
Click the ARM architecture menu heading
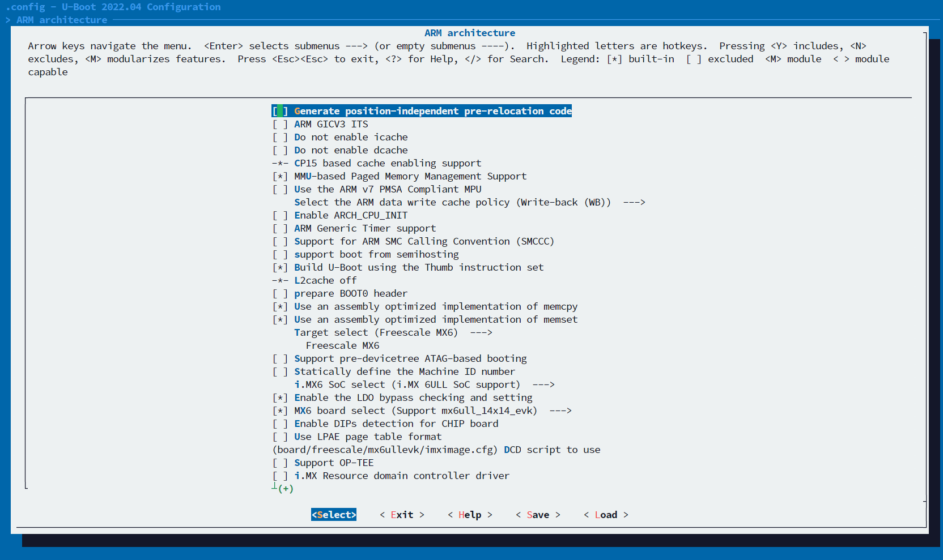coord(470,33)
